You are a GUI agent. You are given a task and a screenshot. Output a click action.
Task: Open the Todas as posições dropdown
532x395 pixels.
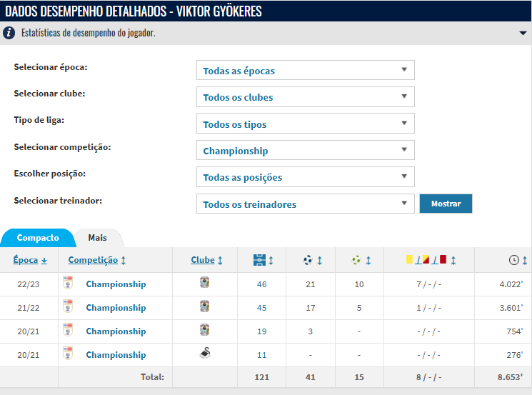[x=306, y=177]
